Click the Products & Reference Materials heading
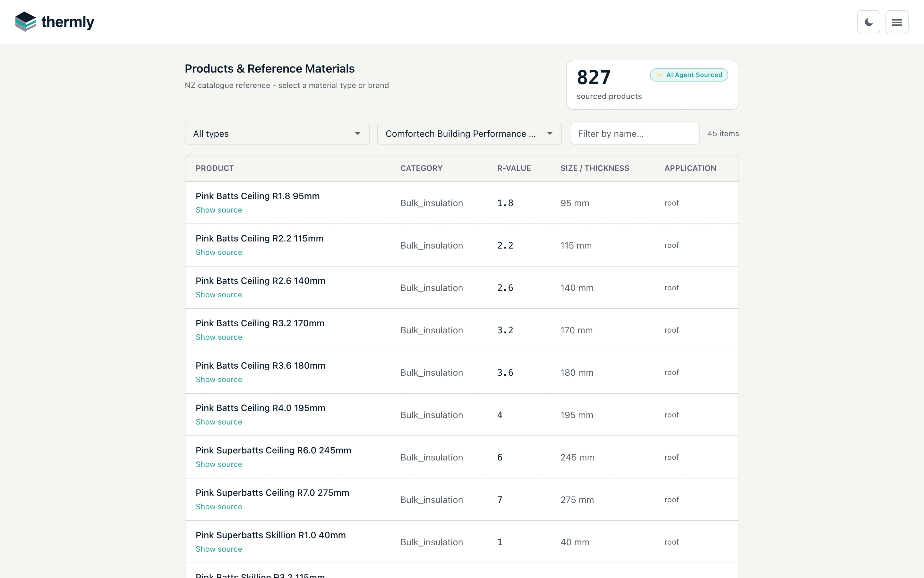This screenshot has height=578, width=924. [x=269, y=68]
